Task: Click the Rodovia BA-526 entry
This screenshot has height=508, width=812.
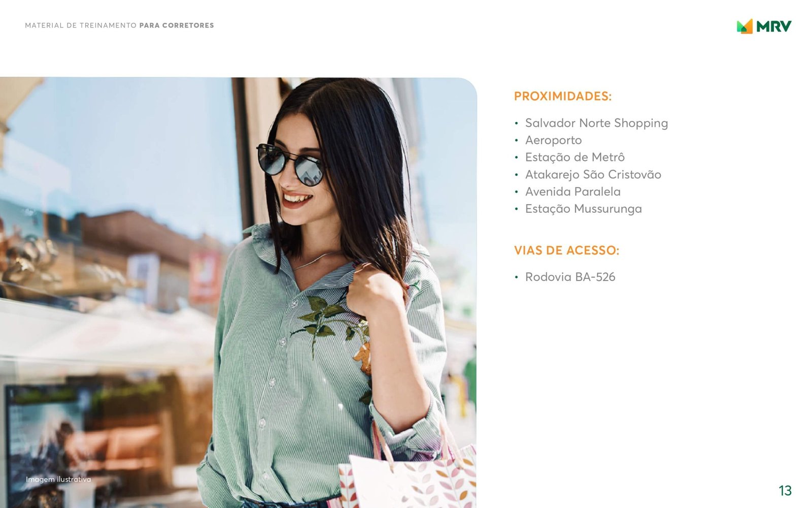Action: coord(570,277)
